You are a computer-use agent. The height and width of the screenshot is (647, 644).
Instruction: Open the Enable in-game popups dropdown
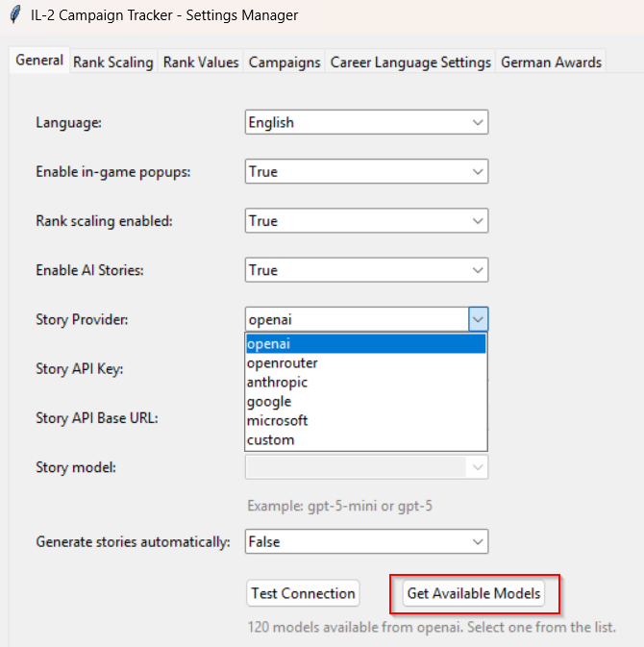[366, 171]
